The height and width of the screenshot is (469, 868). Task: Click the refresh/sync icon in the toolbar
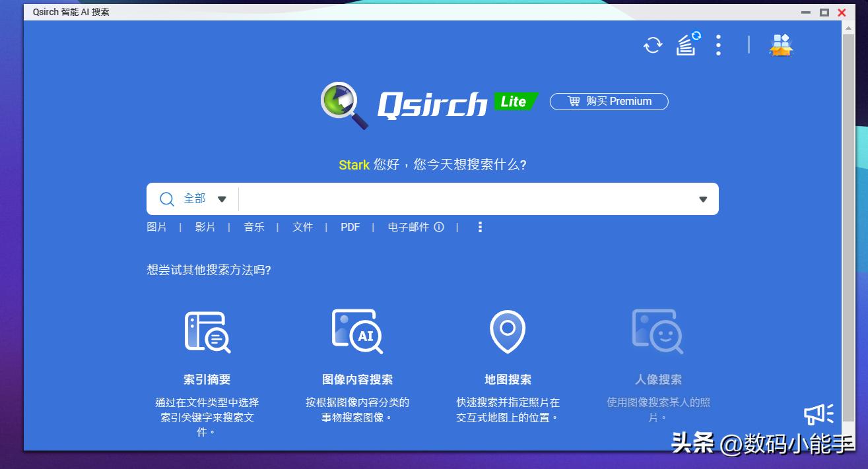(x=652, y=46)
